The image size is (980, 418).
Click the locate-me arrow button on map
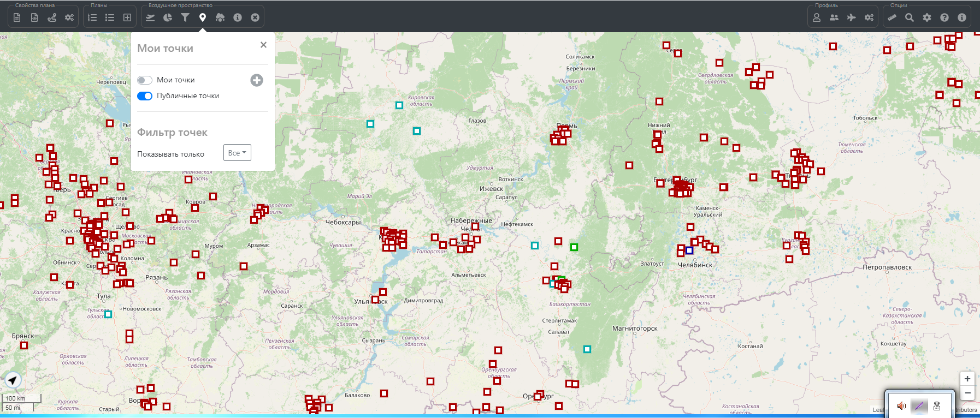pyautogui.click(x=13, y=380)
